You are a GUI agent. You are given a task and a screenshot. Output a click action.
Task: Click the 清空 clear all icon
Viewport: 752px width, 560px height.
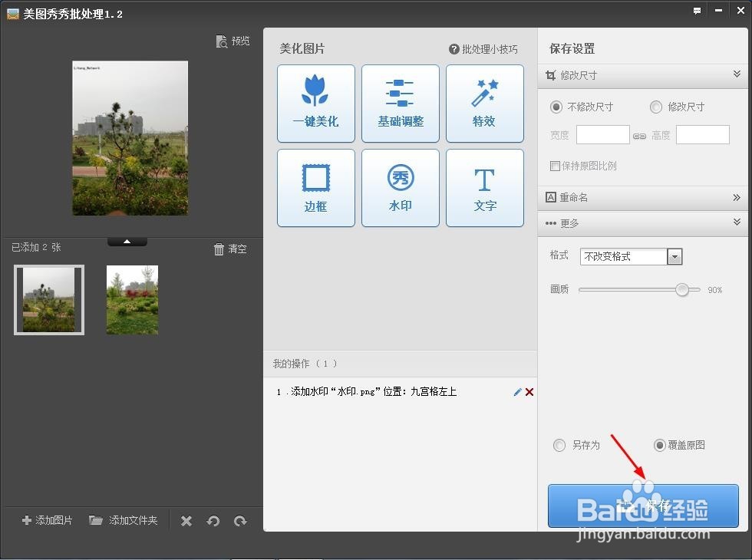(x=230, y=249)
